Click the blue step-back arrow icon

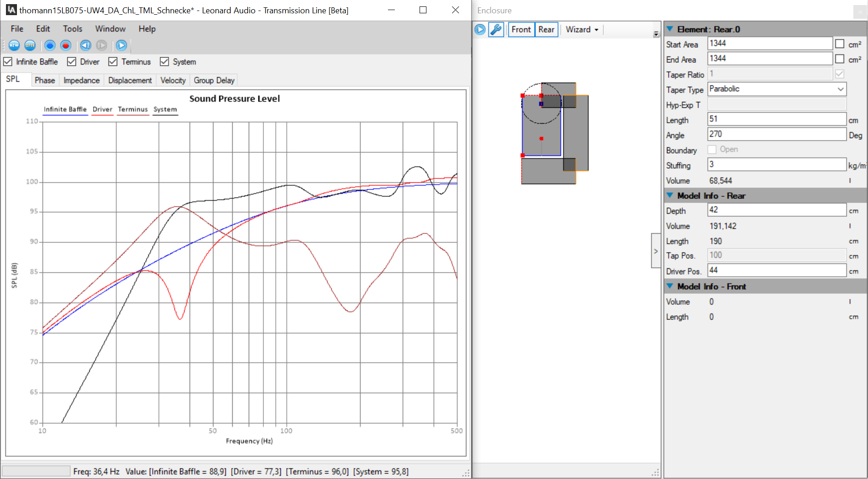tap(86, 45)
